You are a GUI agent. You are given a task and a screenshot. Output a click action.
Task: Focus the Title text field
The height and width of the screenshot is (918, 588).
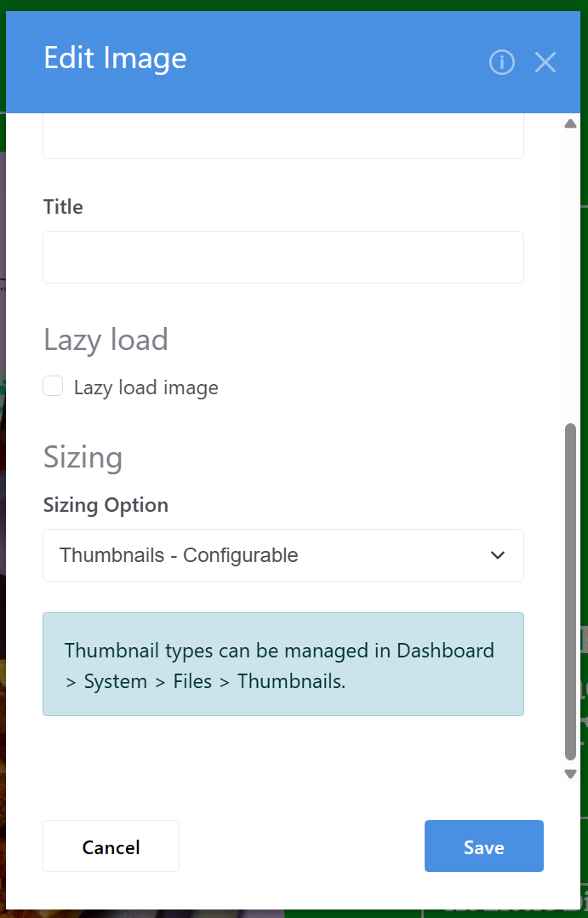click(283, 257)
